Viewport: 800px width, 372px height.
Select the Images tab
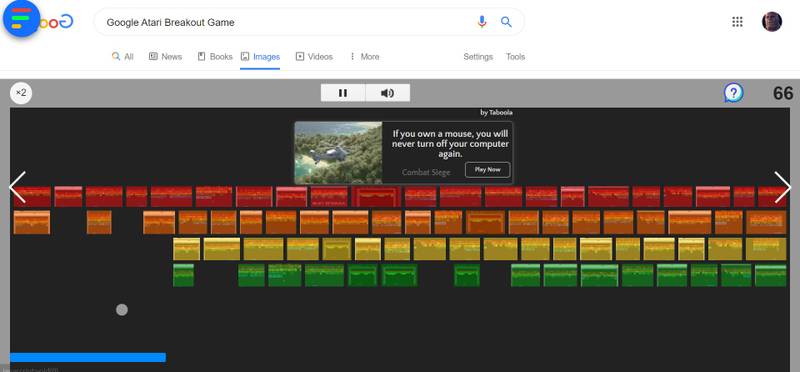(x=260, y=57)
